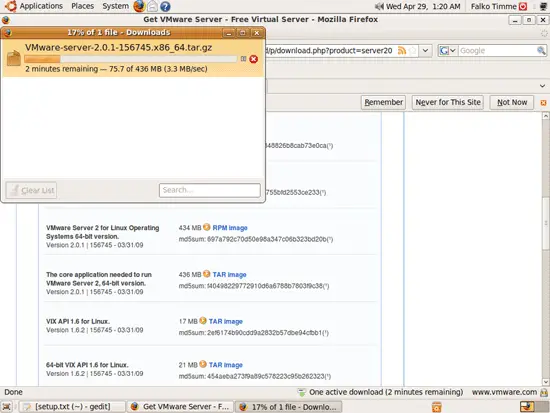Viewport: 550px width, 413px height.
Task: Switch to the Get VMware Server Firefox task
Action: click(180, 407)
